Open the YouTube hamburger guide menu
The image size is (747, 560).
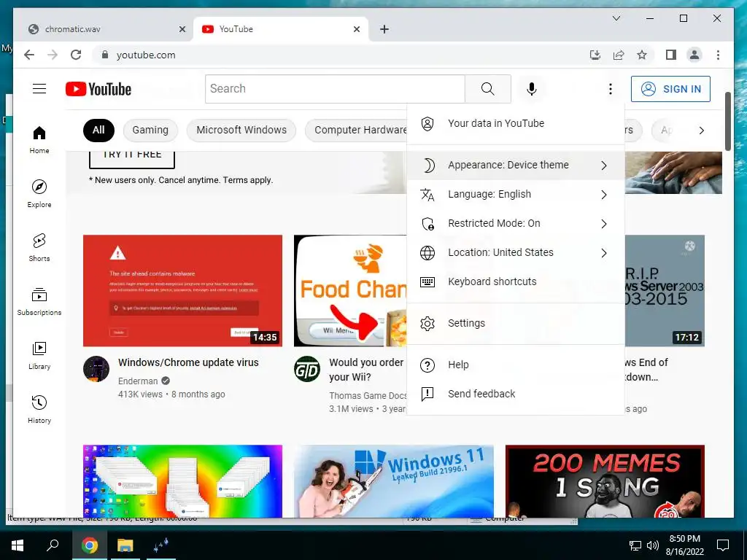pos(39,88)
